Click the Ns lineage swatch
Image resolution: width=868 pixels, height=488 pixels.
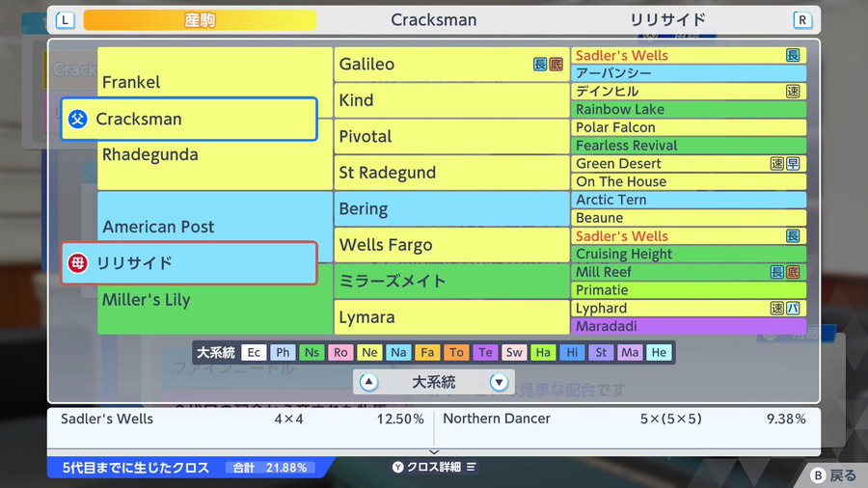312,352
